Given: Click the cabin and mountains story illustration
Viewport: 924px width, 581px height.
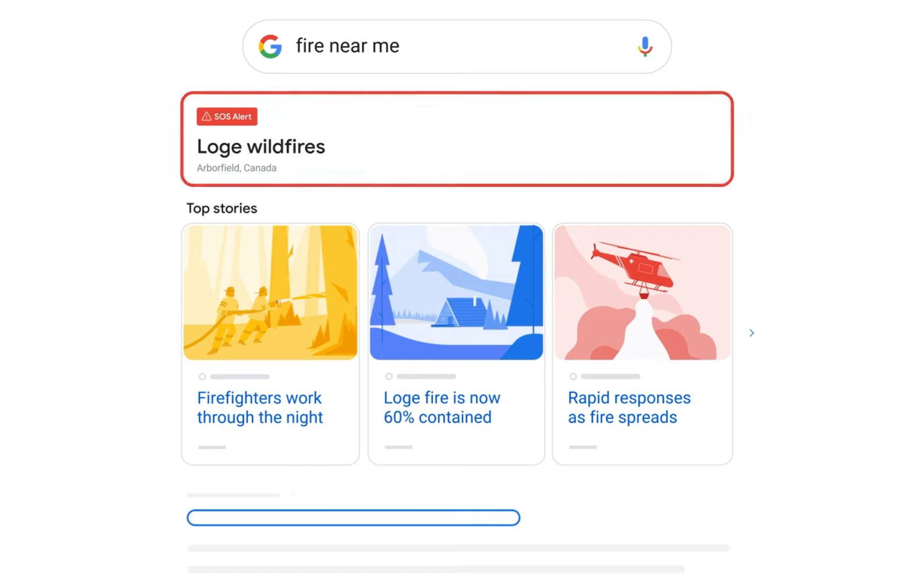Looking at the screenshot, I should [x=456, y=292].
